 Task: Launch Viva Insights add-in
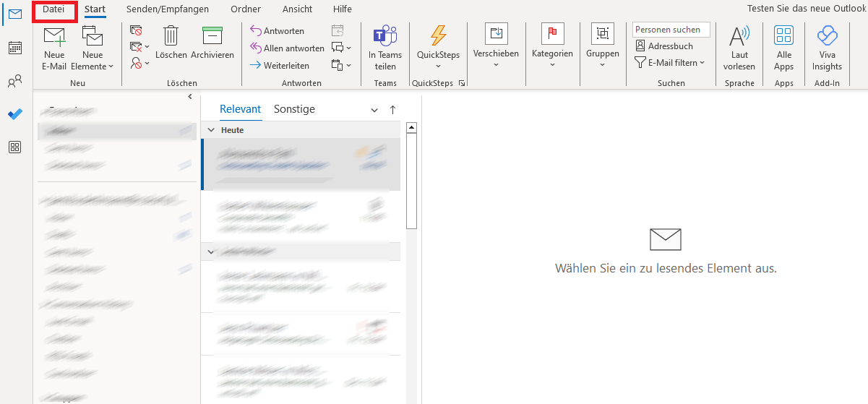(x=827, y=36)
